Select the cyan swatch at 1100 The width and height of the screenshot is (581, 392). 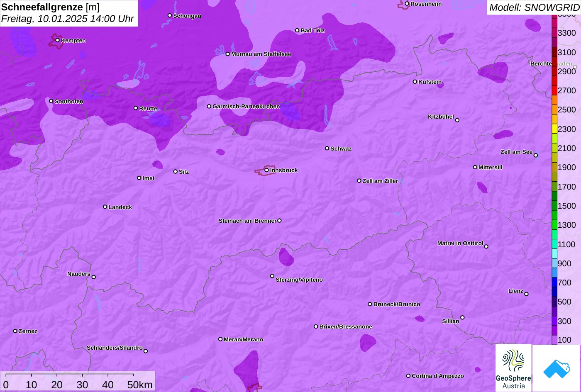[554, 244]
